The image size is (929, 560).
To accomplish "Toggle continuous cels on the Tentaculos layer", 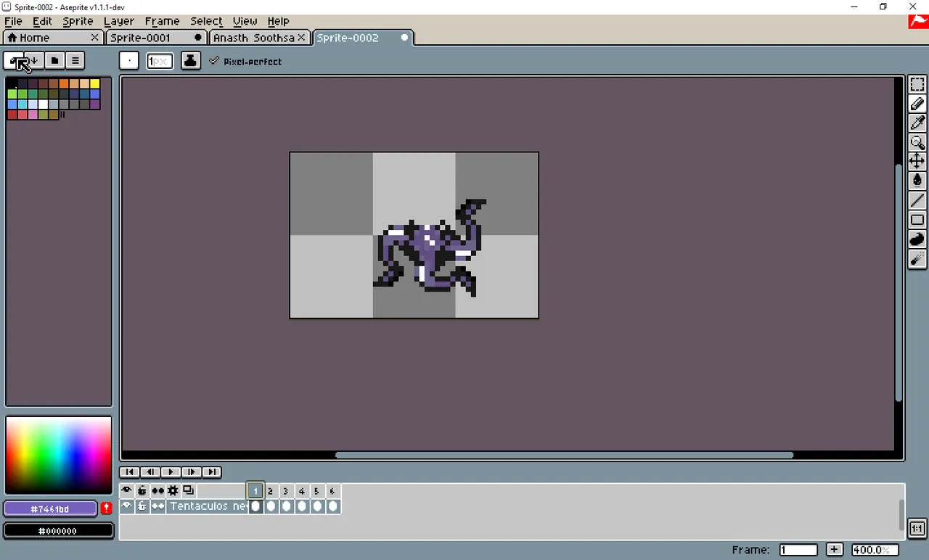I will tap(157, 506).
